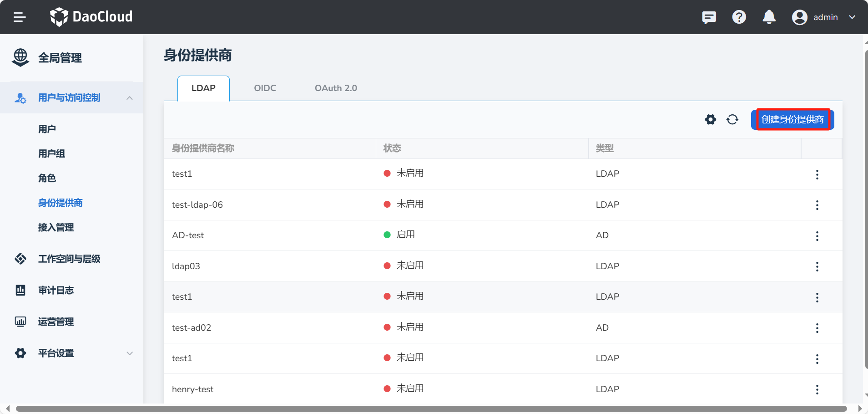This screenshot has width=868, height=414.
Task: Click the chat message icon in header
Action: coord(709,17)
